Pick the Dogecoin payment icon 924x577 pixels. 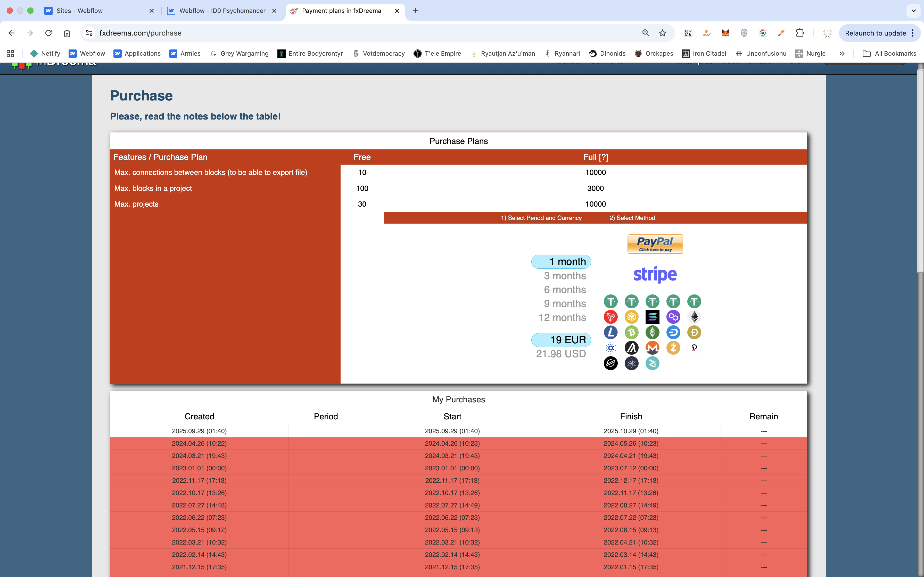[x=694, y=332]
